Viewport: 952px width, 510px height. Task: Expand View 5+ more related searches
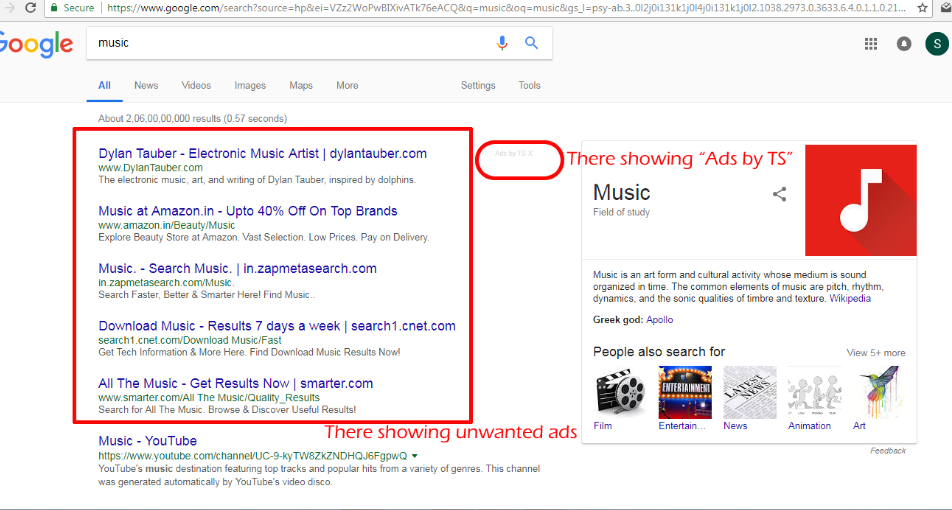[875, 353]
